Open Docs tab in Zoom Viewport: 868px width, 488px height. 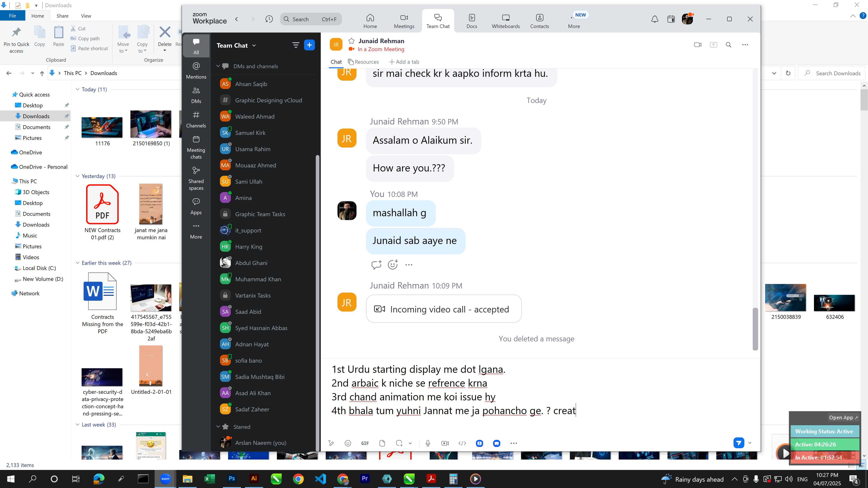click(471, 21)
